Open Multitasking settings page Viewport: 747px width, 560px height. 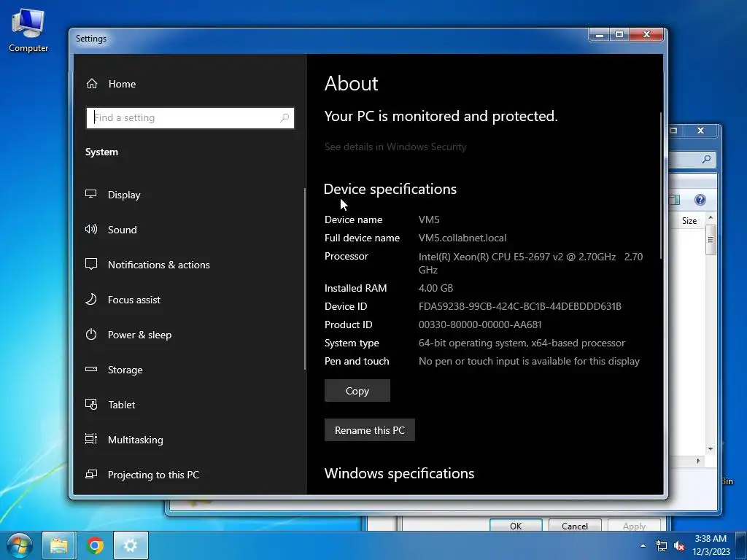click(135, 440)
